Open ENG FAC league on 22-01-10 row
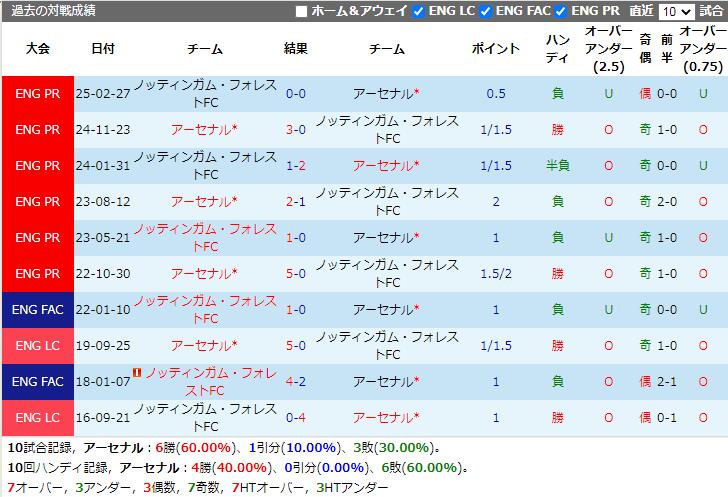This screenshot has width=728, height=497. (38, 310)
